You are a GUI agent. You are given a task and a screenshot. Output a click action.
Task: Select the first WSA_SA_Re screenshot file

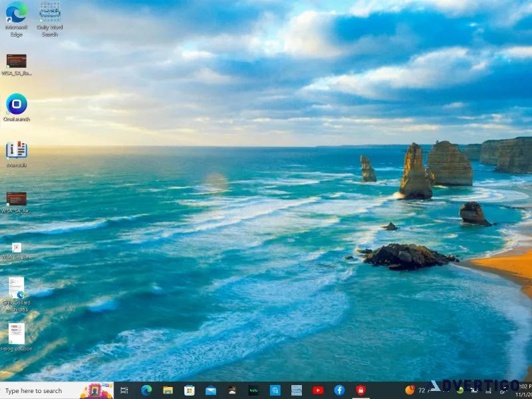coord(16,65)
